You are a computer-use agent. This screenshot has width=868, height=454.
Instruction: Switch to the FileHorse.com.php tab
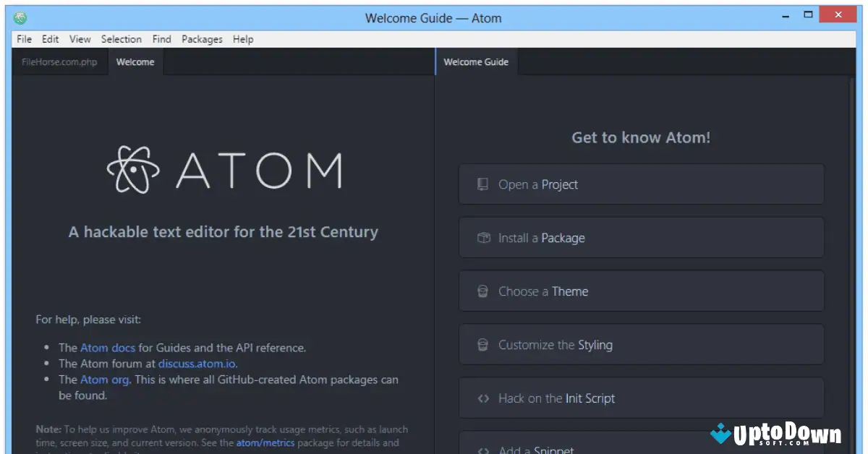tap(60, 62)
